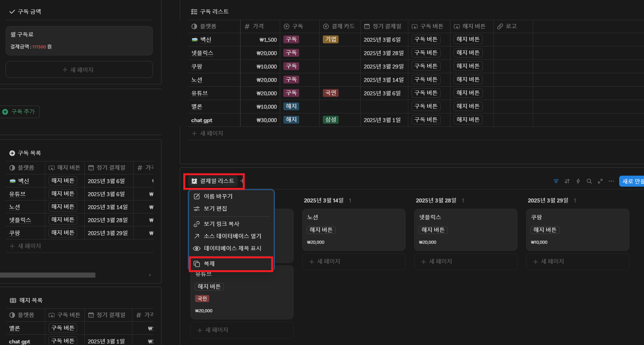Image resolution: width=644 pixels, height=345 pixels.
Task: Open the 월 구독료 card
Action: 79,41
